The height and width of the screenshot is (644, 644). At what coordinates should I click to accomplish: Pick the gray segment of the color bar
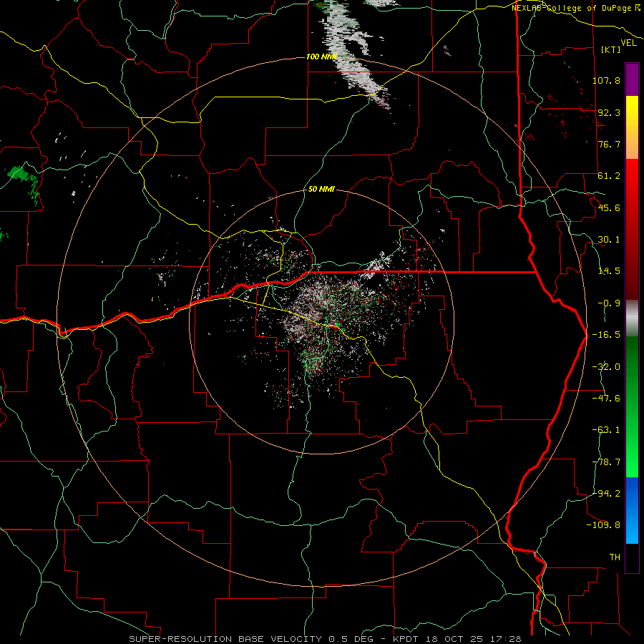click(x=632, y=318)
